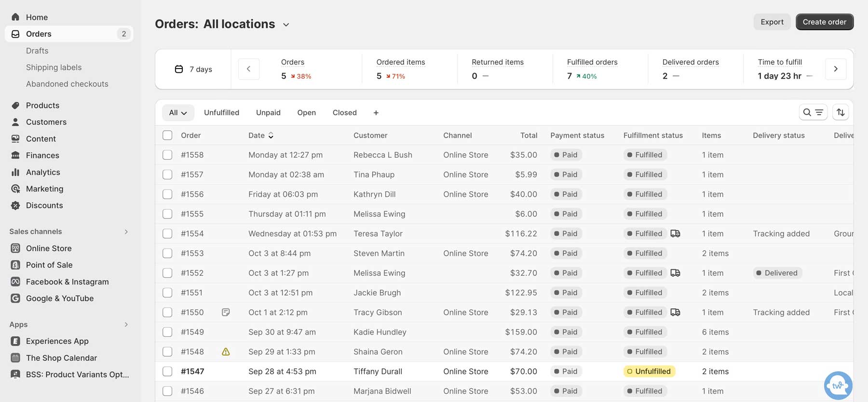Open Analytics in the sidebar

coord(43,172)
